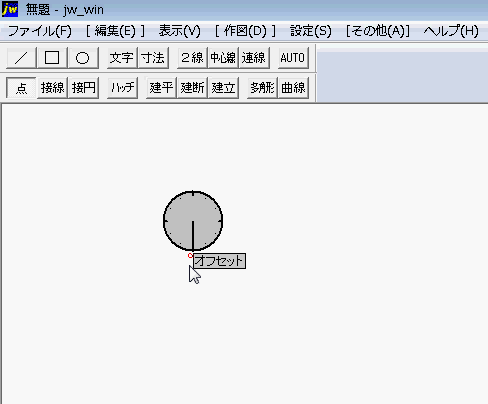Choose the 建平 floor plan tool

[161, 88]
